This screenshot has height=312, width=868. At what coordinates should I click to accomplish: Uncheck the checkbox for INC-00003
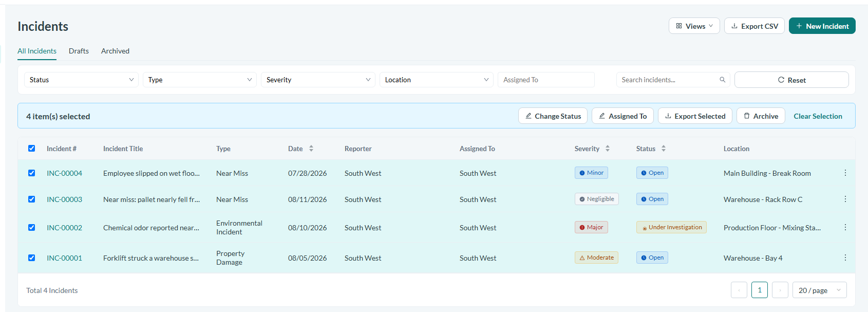(x=32, y=199)
